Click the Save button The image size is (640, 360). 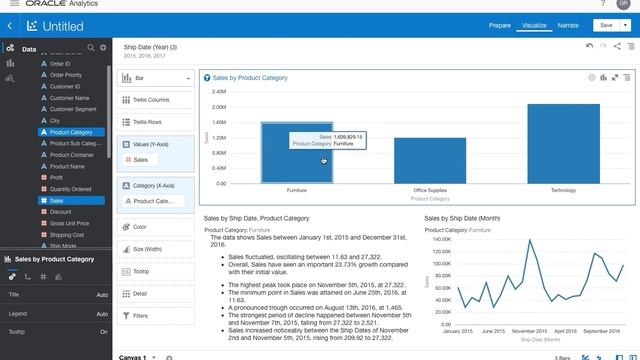click(606, 25)
